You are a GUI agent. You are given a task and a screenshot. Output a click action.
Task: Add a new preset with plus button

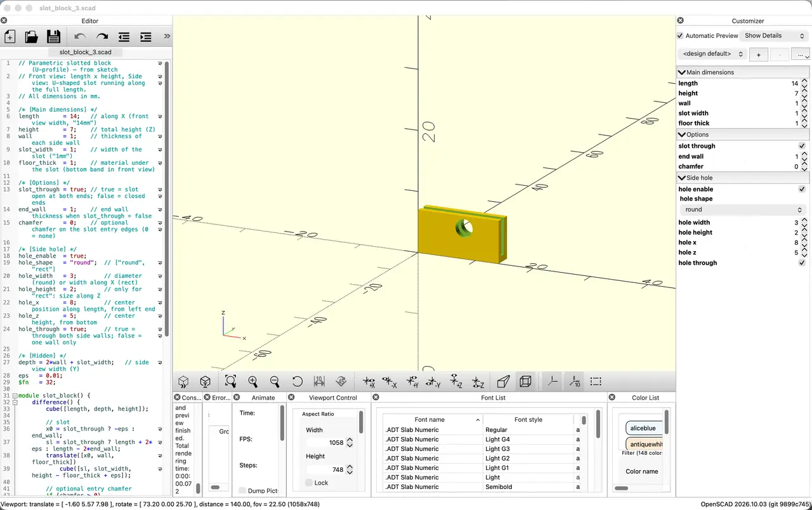click(x=759, y=55)
